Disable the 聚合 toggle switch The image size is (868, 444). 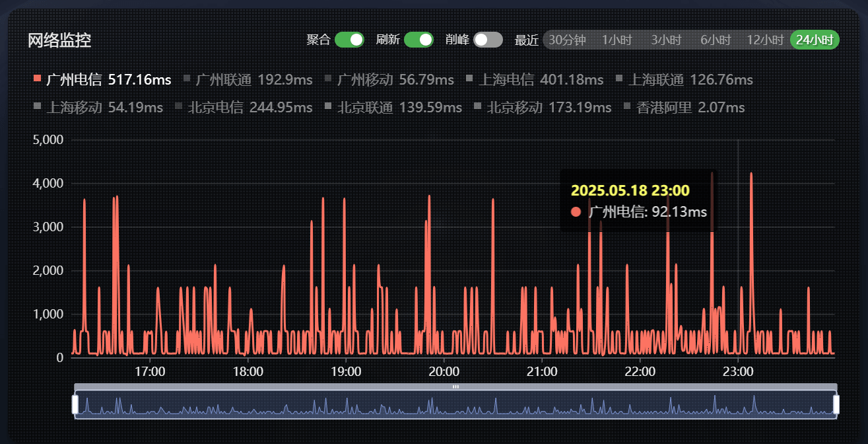349,40
